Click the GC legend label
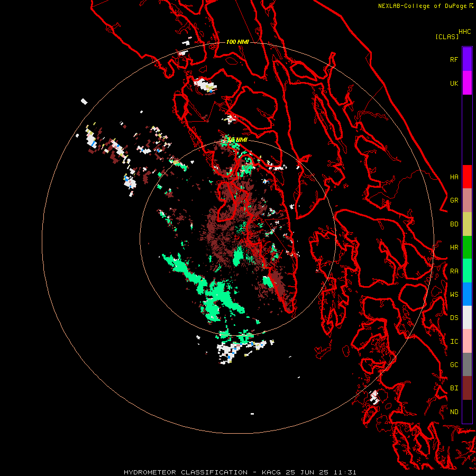Screen dimensions: 476x476 point(454,364)
